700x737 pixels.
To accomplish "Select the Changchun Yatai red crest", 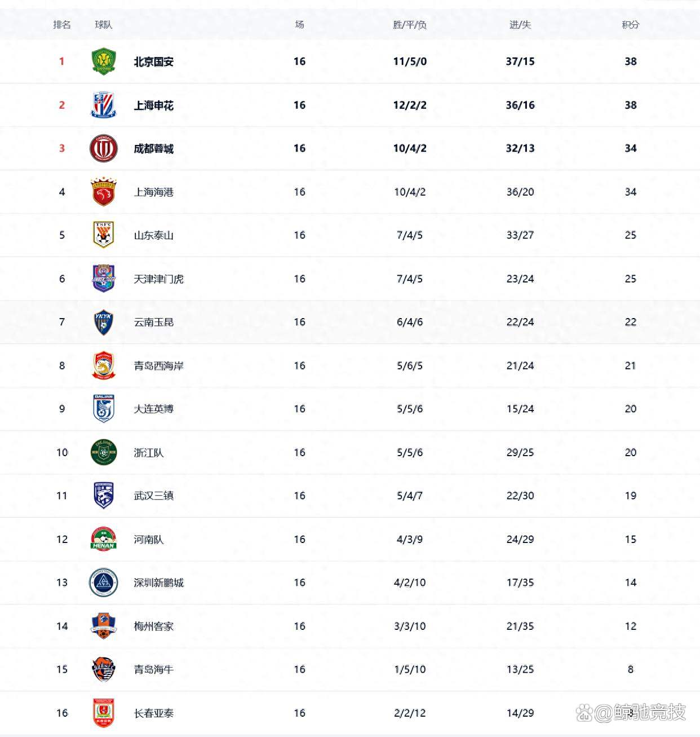I will [104, 713].
